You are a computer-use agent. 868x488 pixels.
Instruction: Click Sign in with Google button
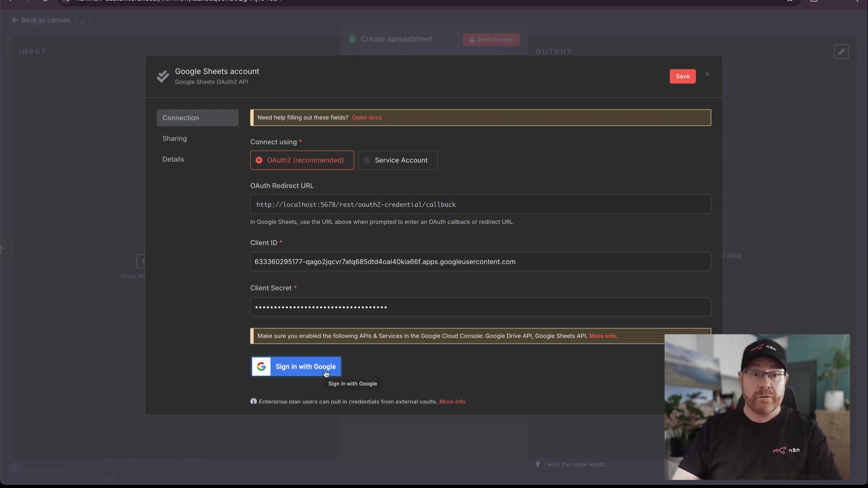306,366
